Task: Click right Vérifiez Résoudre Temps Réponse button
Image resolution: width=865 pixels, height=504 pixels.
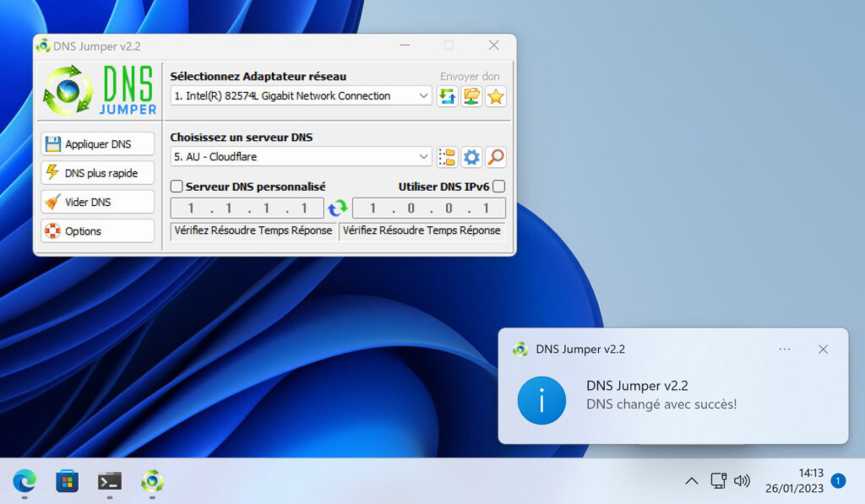Action: (422, 230)
